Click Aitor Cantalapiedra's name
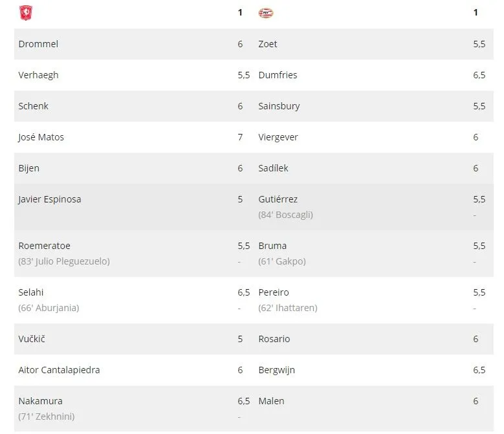 59,370
